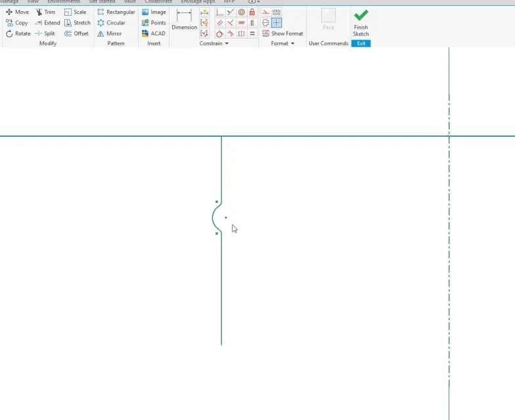This screenshot has width=515, height=420.
Task: Apply the Smooth (G2) constraint
Action: (231, 33)
